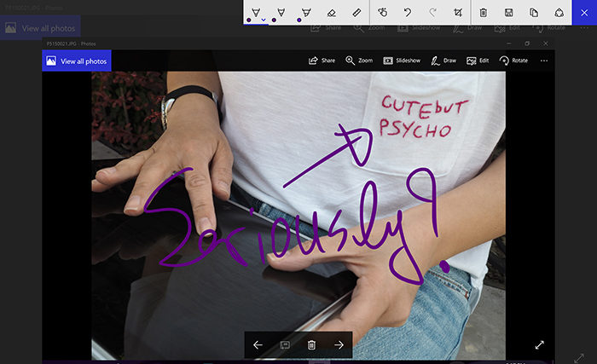Select the highlighter tool
Screen dimensions: 597x364
click(x=306, y=13)
